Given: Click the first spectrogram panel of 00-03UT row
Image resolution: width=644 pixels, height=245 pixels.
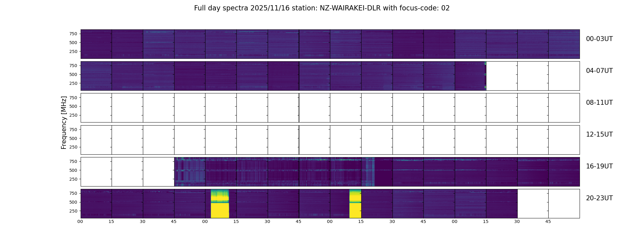Looking at the screenshot, I should pos(96,44).
